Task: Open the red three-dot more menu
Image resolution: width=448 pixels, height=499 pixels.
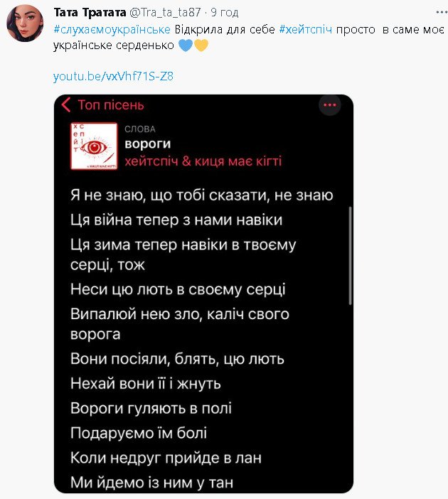Action: (x=329, y=105)
